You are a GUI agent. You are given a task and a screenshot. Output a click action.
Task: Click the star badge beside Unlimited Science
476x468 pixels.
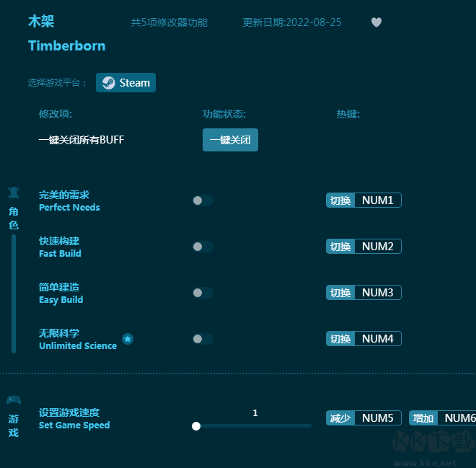(x=128, y=339)
